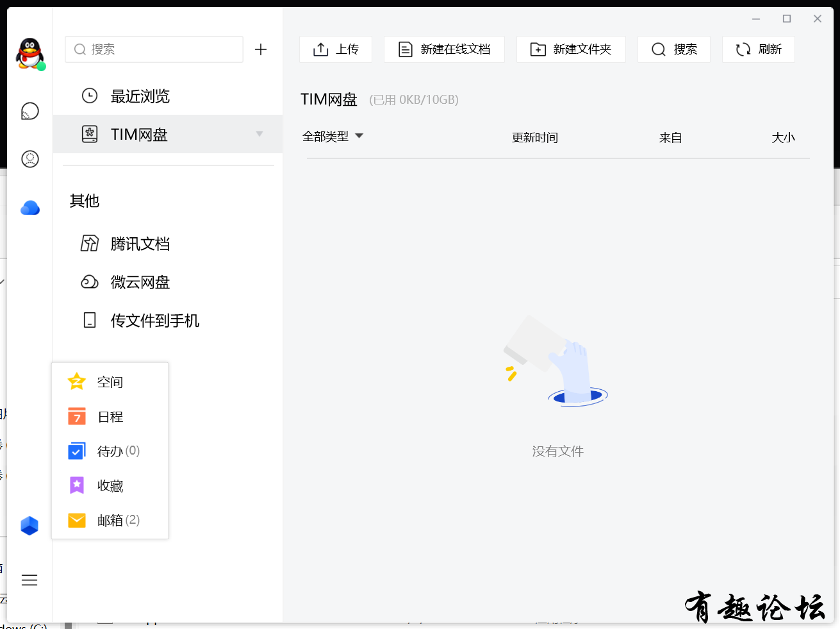Click the 上传 button
The width and height of the screenshot is (840, 629).
(x=336, y=49)
